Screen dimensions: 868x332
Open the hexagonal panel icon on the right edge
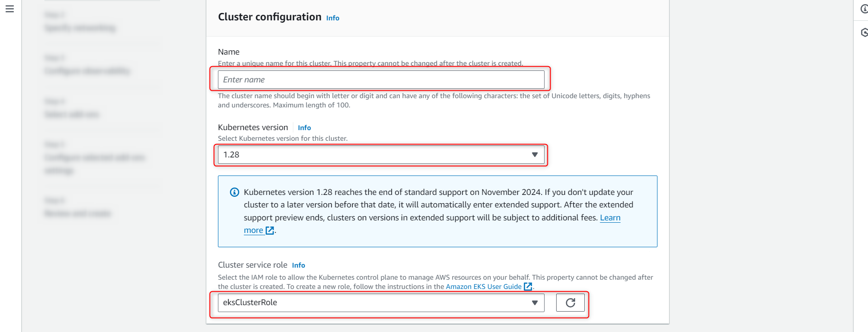[864, 32]
